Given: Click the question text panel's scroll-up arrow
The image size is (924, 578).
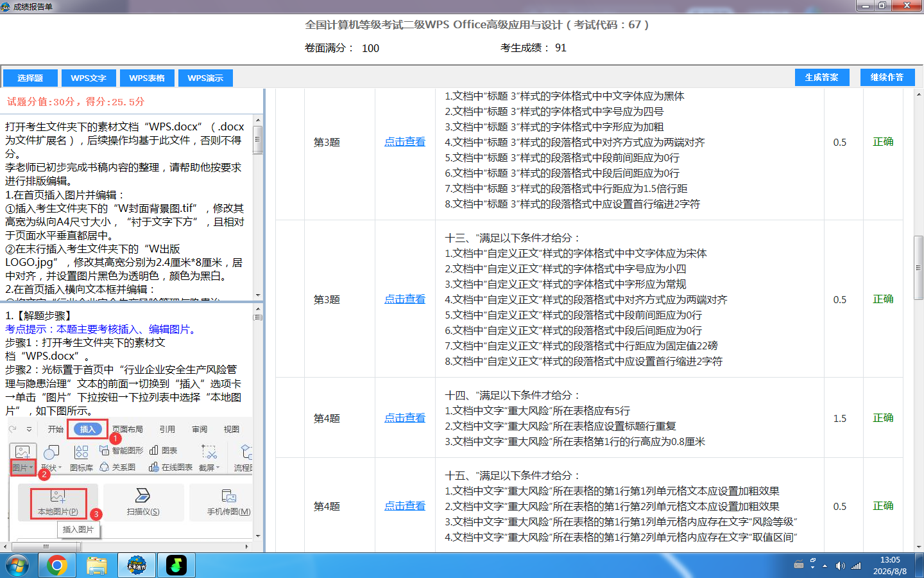Looking at the screenshot, I should coord(258,120).
